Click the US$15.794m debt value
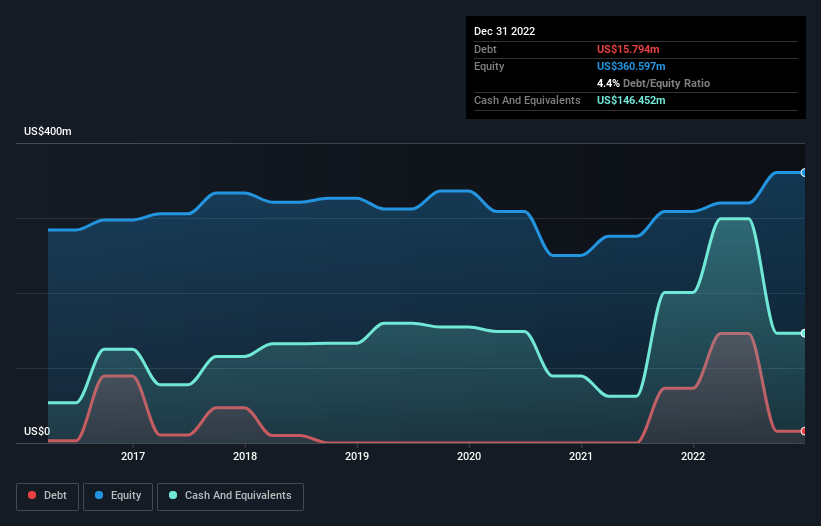This screenshot has height=526, width=821. [628, 49]
